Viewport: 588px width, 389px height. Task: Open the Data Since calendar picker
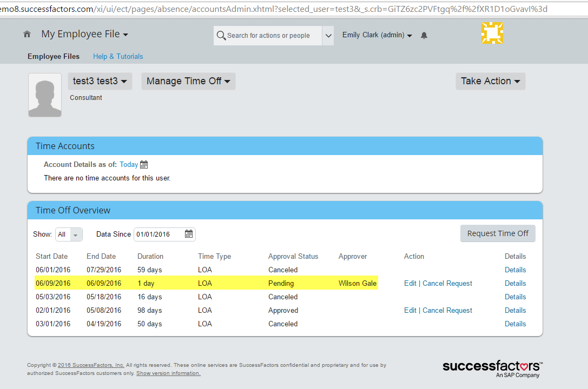(189, 234)
